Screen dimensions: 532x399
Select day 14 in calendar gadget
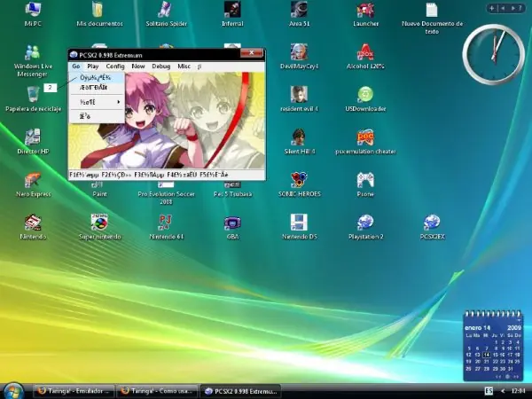487,355
